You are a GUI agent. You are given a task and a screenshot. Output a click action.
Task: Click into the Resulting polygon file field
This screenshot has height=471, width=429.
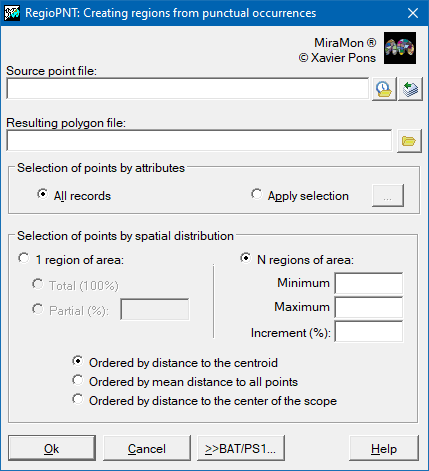click(199, 141)
